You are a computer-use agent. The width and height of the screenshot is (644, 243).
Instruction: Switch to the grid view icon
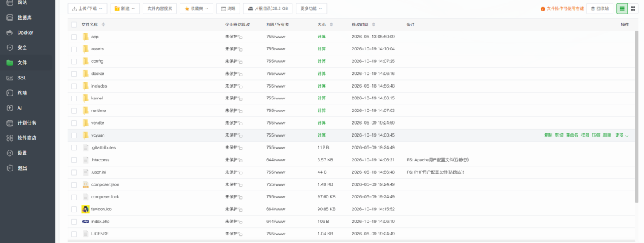(633, 8)
